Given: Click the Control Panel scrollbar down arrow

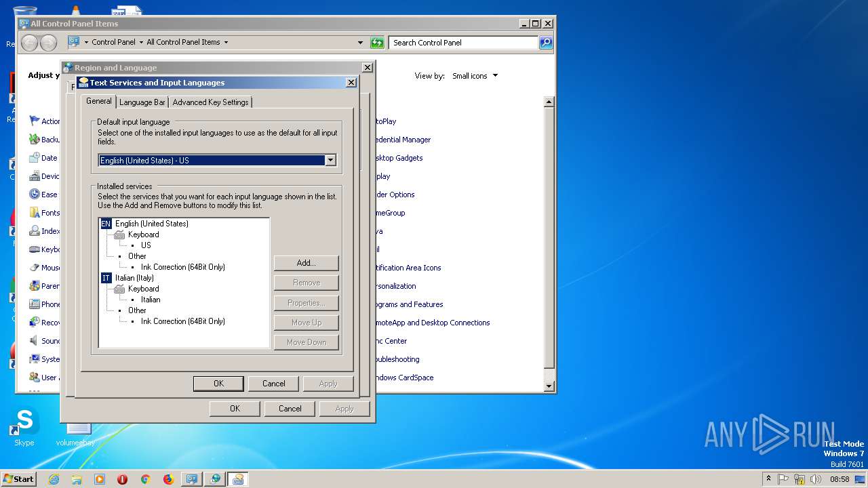Looking at the screenshot, I should click(549, 386).
